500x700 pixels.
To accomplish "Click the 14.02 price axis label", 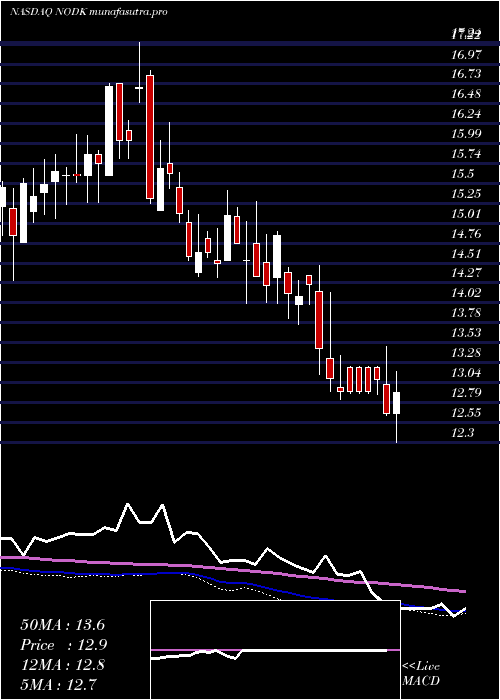I will coord(467,293).
